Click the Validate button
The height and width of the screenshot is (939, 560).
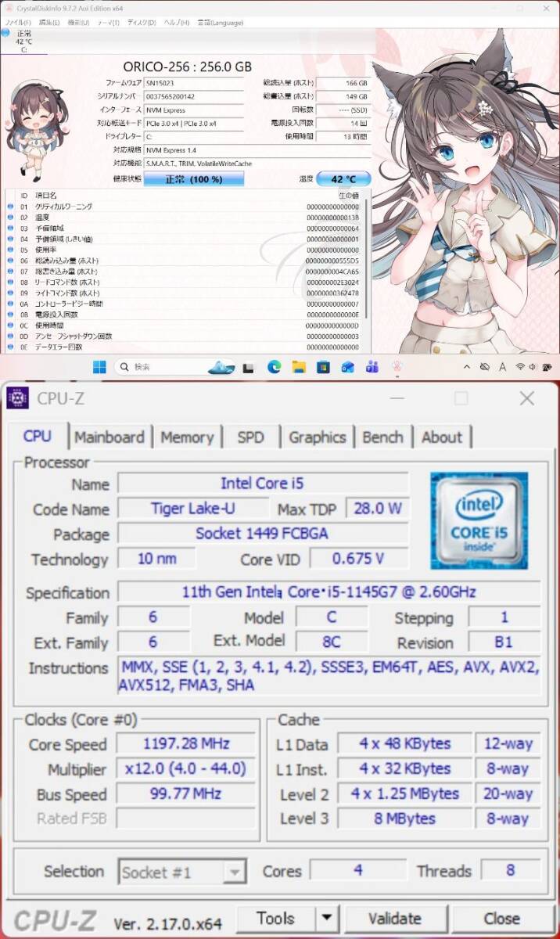(x=394, y=919)
